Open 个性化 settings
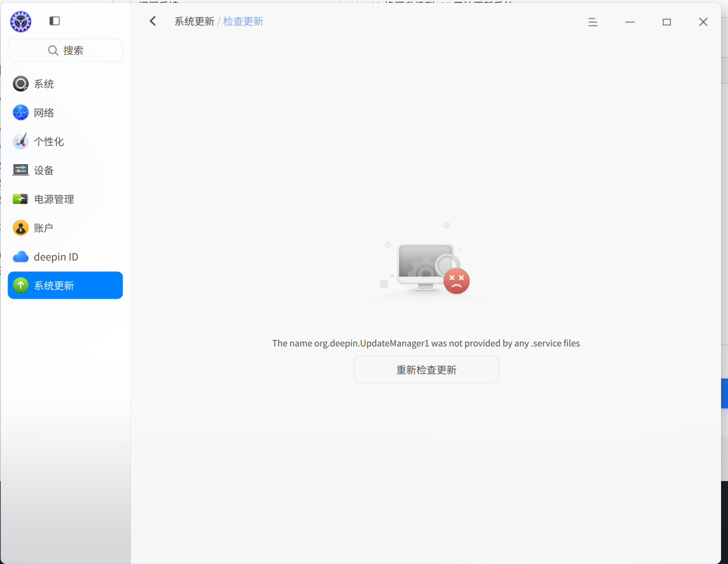The width and height of the screenshot is (728, 564). tap(65, 141)
